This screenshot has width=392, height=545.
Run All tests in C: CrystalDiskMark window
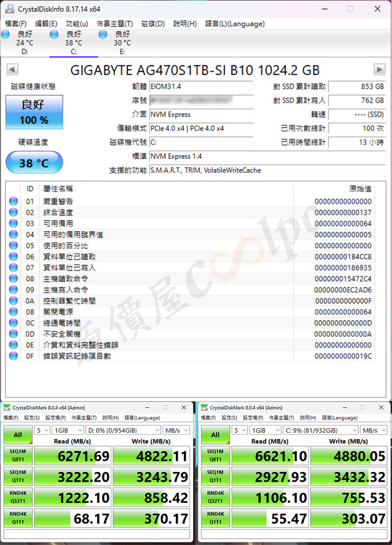click(x=216, y=434)
